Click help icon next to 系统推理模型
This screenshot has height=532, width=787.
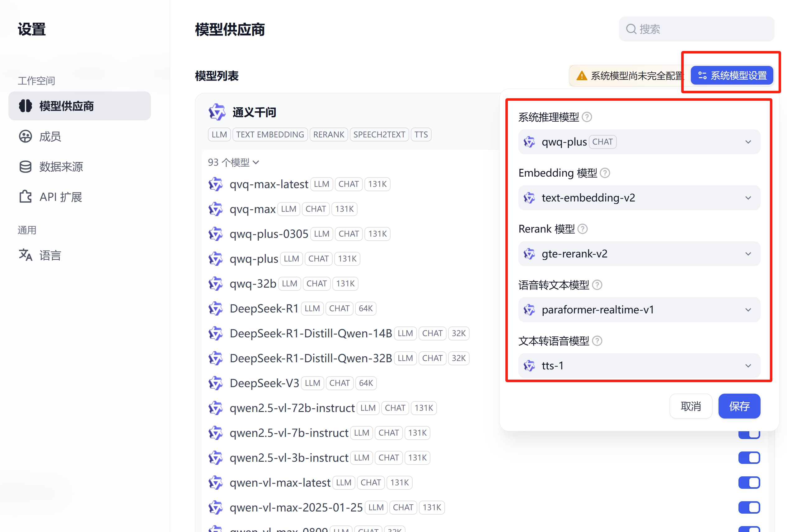(587, 117)
